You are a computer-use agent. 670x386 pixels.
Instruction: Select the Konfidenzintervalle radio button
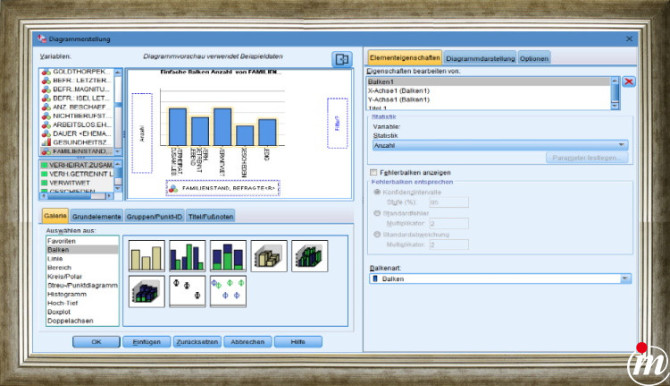click(377, 192)
